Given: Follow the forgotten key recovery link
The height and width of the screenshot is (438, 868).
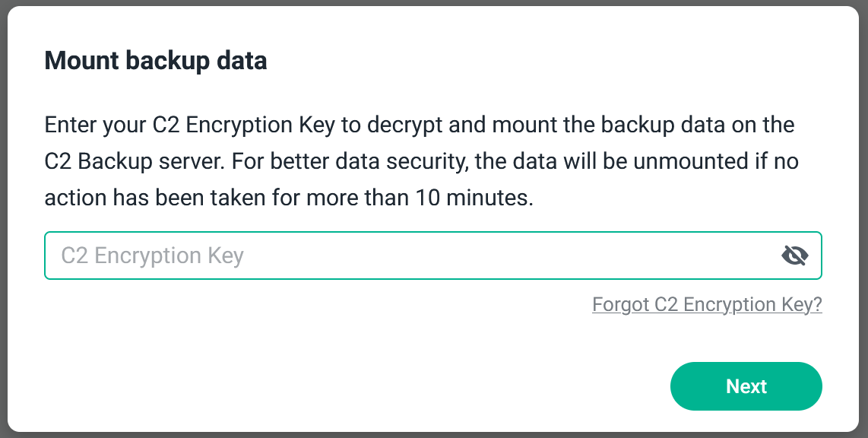Looking at the screenshot, I should tap(707, 305).
